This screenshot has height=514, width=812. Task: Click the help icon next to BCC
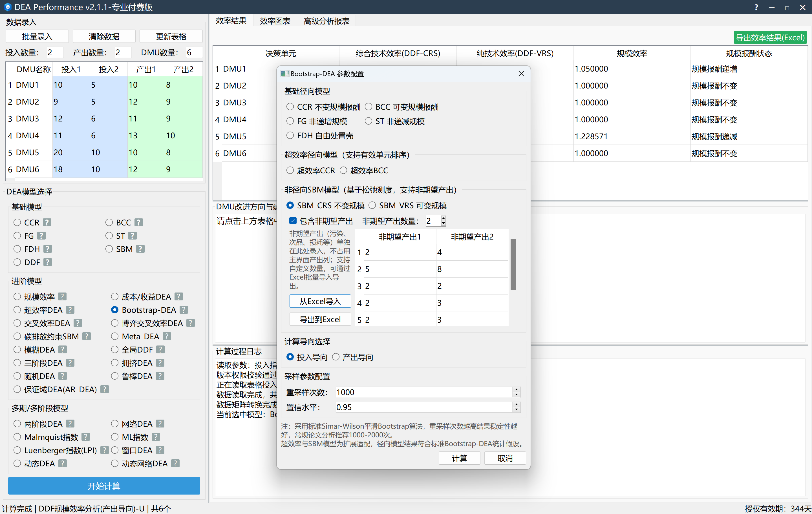(x=139, y=222)
